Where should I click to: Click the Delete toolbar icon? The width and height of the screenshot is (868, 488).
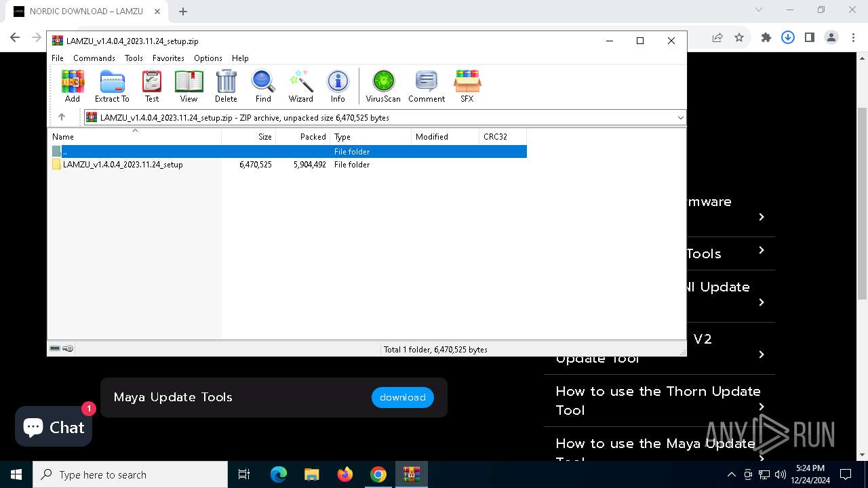tap(226, 86)
